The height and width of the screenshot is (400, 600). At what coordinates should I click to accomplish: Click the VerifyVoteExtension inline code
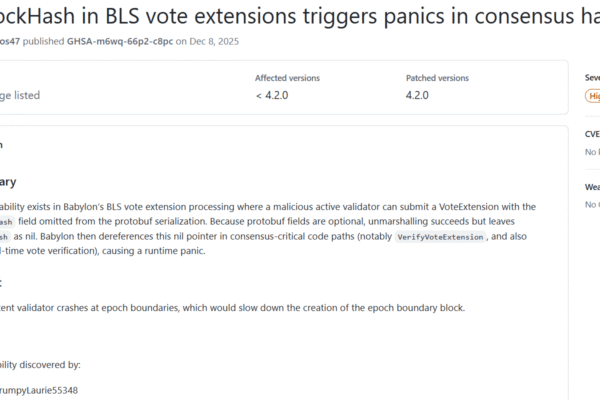click(441, 237)
